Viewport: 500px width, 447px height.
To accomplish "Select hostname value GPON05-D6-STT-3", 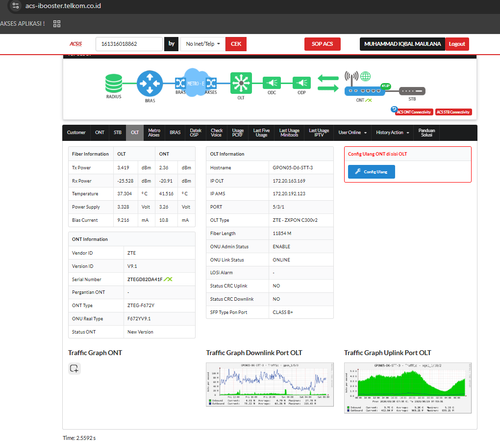I will tap(293, 168).
